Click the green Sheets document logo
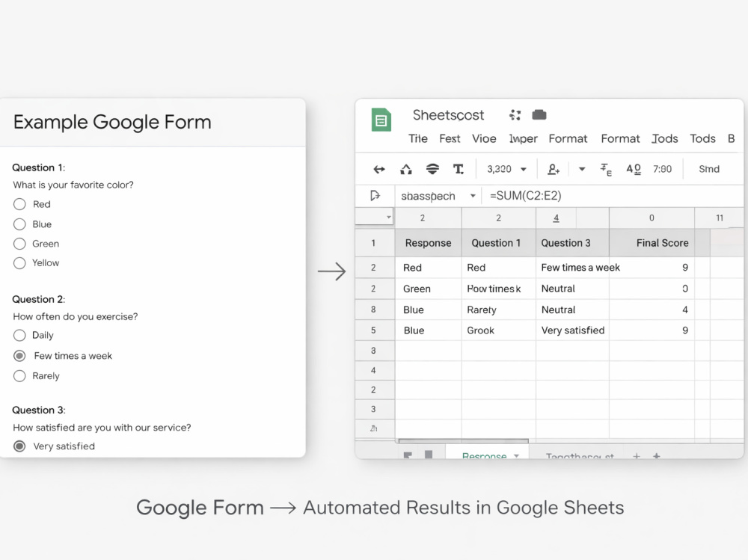 [x=381, y=119]
